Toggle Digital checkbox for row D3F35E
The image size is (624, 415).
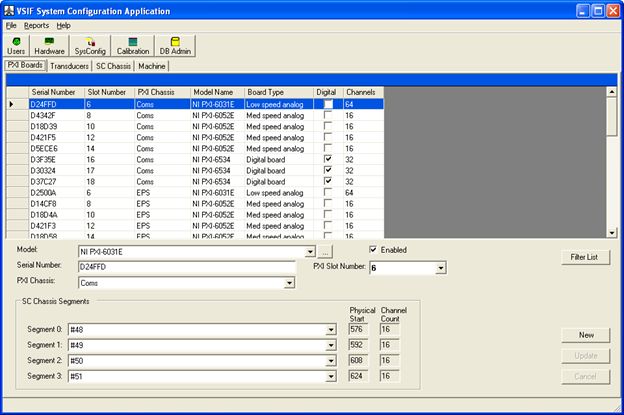pos(328,160)
